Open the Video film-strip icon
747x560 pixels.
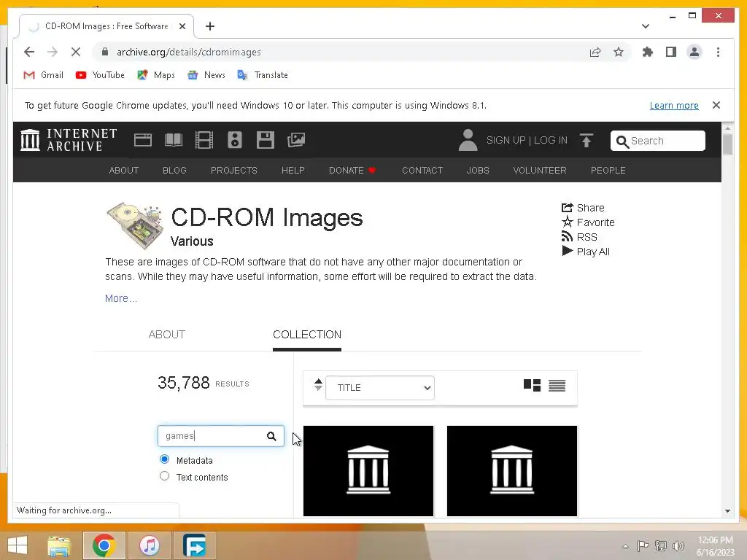tap(204, 140)
